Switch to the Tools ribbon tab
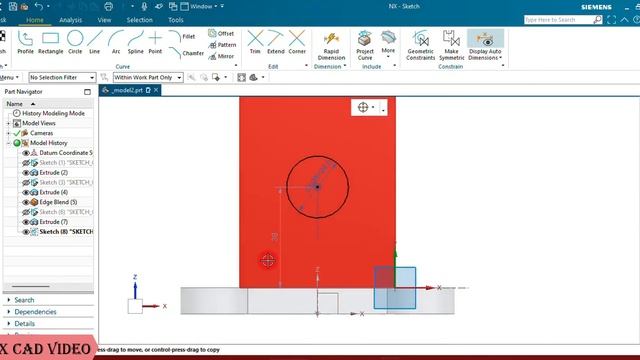 click(x=176, y=20)
